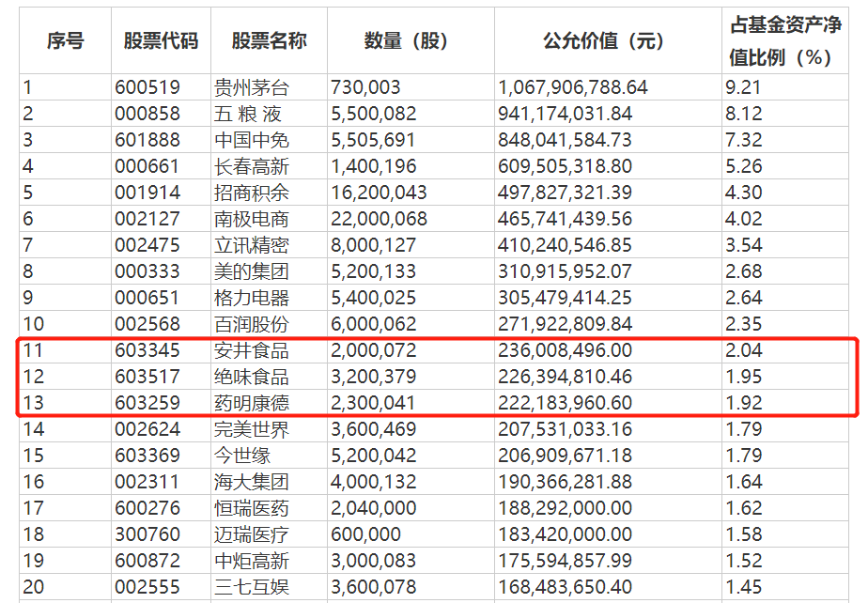Click quantity 22,000,068
The image size is (868, 603).
[x=379, y=219]
